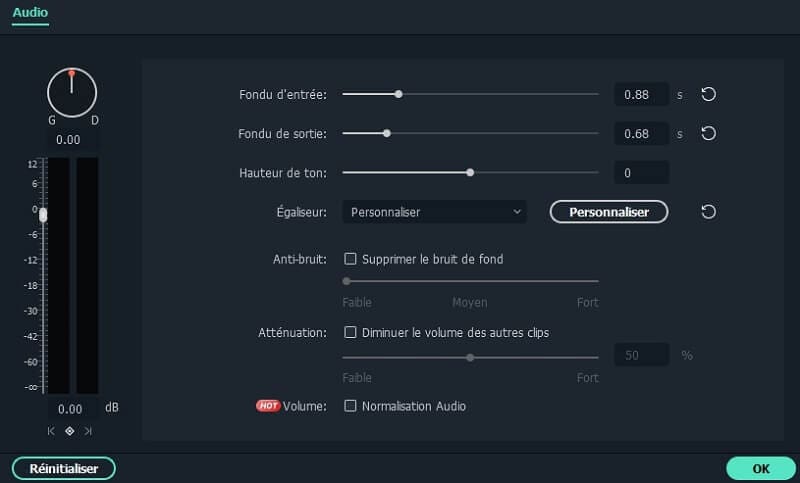The width and height of the screenshot is (800, 483).
Task: Click the Fondu d'entrée seconds field
Action: (641, 94)
